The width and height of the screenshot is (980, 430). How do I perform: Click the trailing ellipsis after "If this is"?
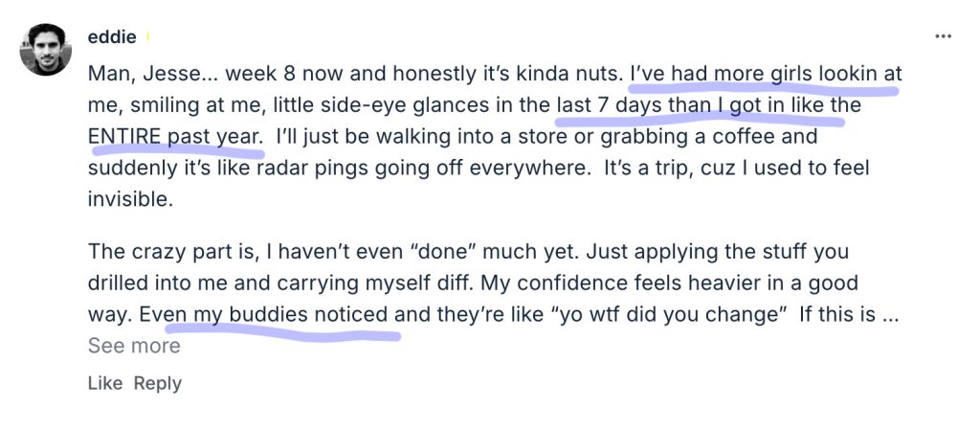[889, 314]
